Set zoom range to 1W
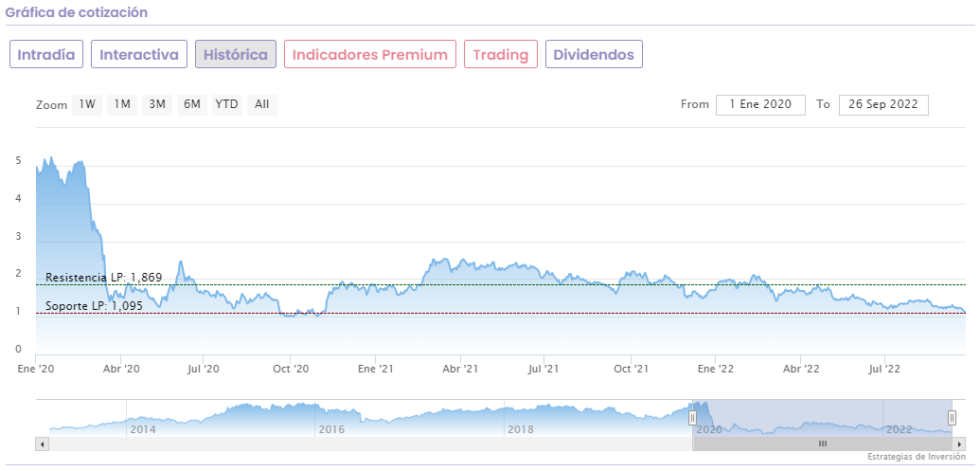This screenshot has height=471, width=980. click(87, 104)
